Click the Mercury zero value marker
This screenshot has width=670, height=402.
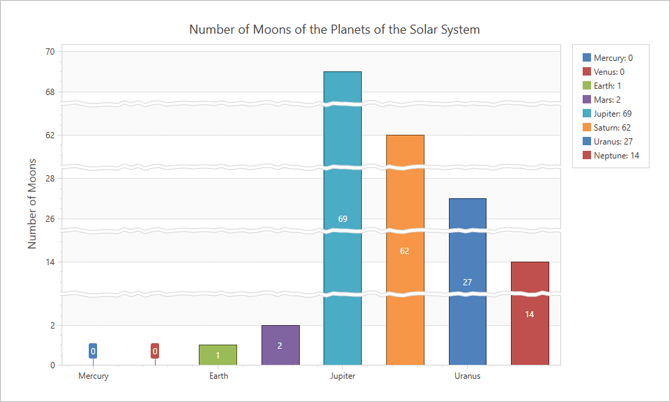click(x=93, y=351)
